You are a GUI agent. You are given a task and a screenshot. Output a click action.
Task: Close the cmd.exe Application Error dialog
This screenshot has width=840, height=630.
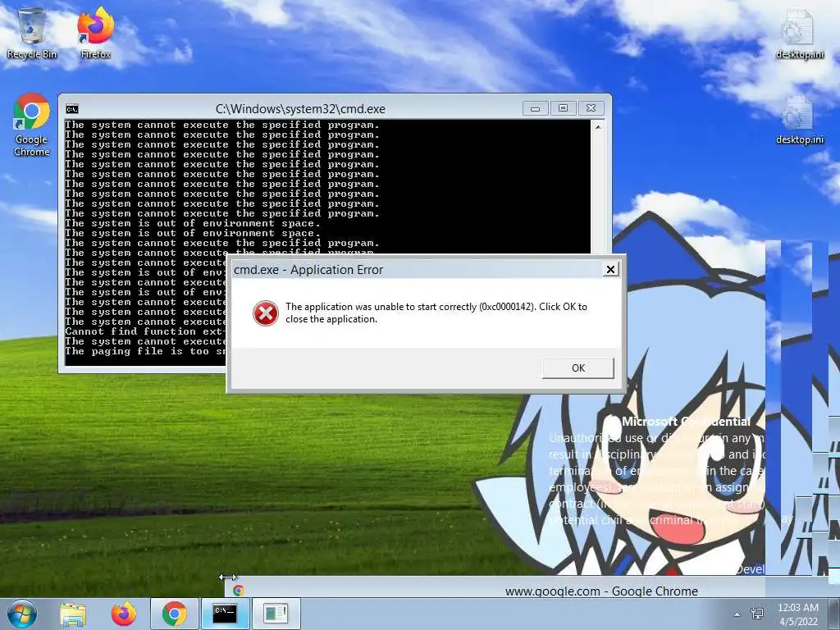click(x=610, y=269)
